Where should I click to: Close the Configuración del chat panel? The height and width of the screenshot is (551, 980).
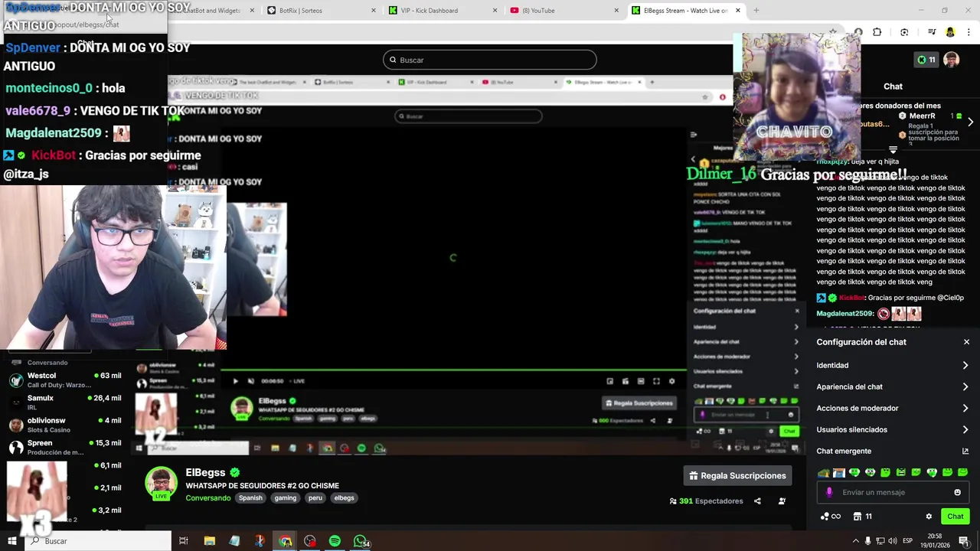click(x=966, y=342)
